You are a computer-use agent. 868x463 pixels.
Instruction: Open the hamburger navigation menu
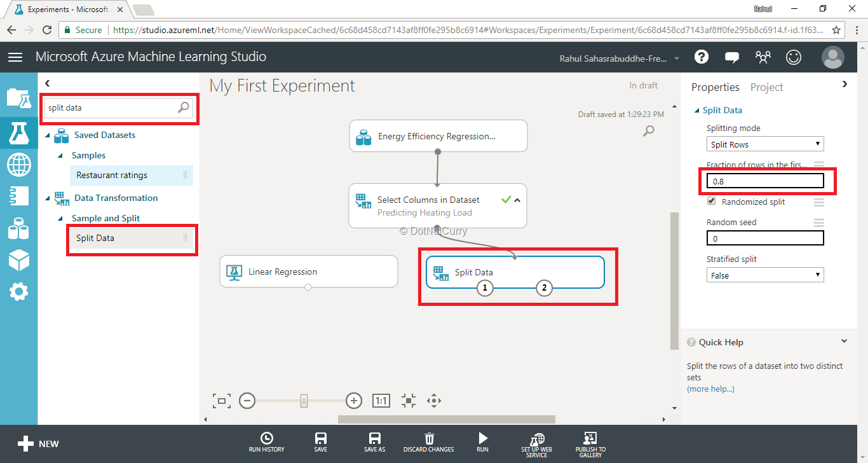click(x=15, y=57)
